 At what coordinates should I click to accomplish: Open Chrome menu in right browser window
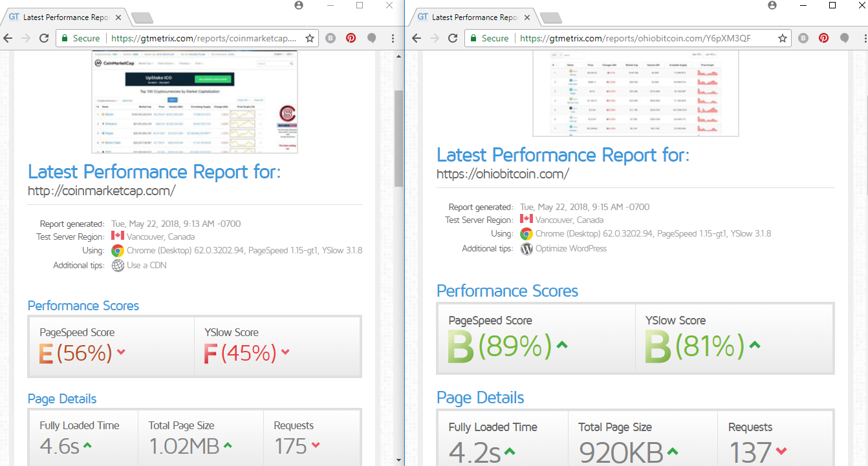(x=860, y=38)
